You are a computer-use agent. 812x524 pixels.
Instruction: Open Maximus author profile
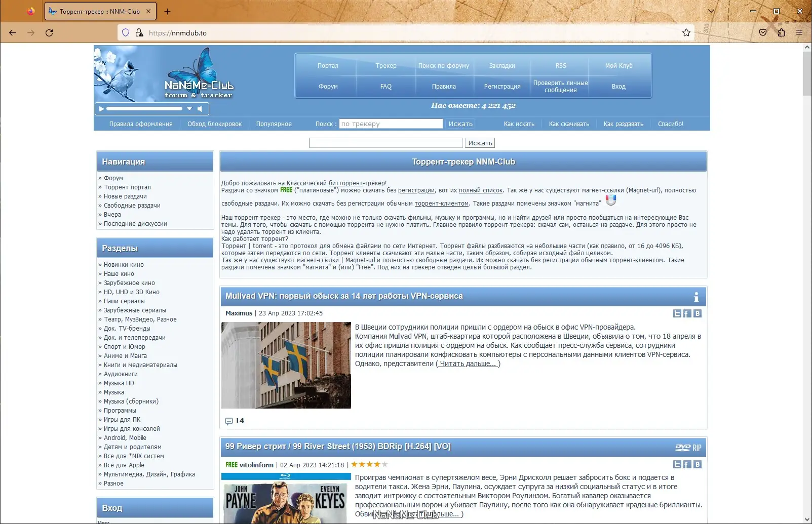pos(239,313)
